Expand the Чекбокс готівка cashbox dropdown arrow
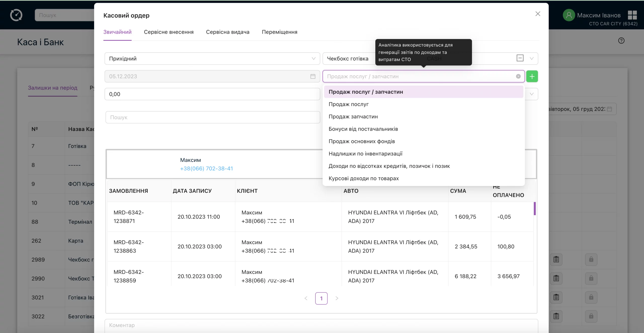Viewport: 644px width, 333px height. (x=532, y=59)
